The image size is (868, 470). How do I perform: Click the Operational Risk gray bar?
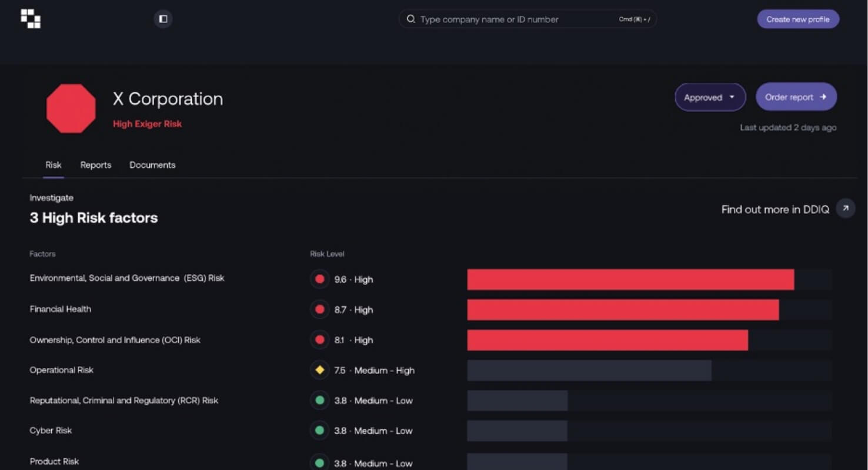(x=589, y=370)
